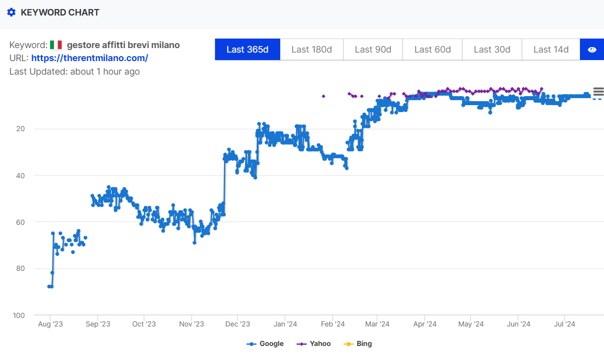This screenshot has width=604, height=364.
Task: Click the keyword text gestore affitti brevi milano
Action: pyautogui.click(x=123, y=45)
